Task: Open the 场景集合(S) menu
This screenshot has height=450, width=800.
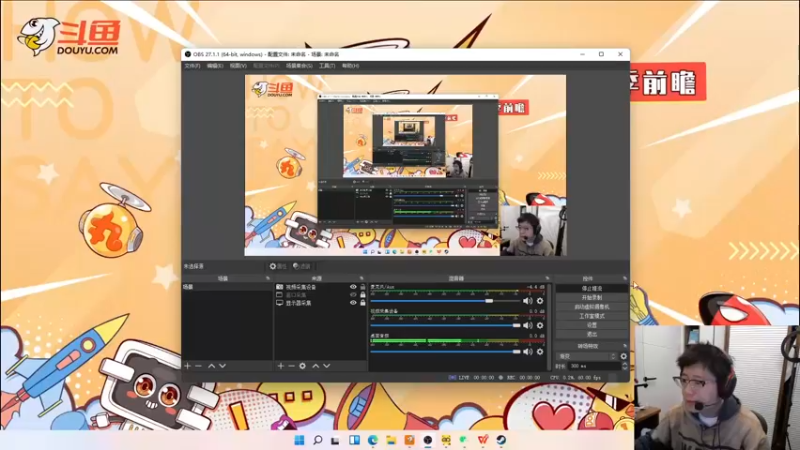Action: click(x=299, y=66)
